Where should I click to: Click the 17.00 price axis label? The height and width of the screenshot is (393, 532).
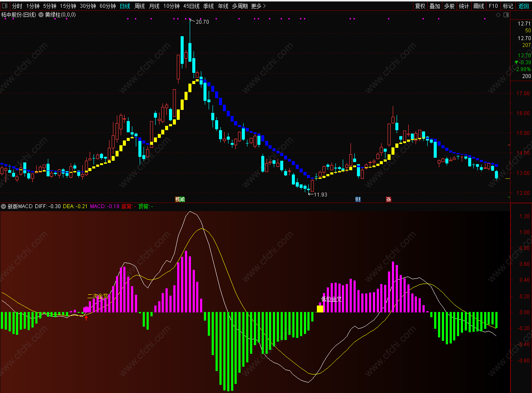coord(524,94)
